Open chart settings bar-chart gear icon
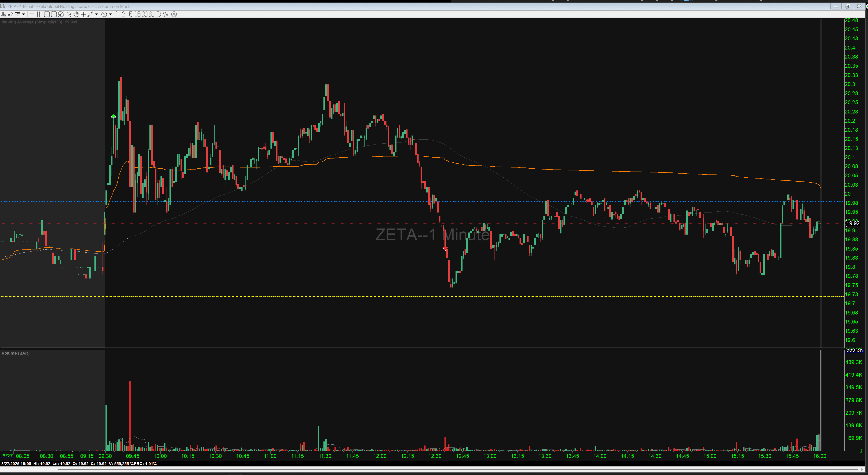 click(x=4, y=14)
